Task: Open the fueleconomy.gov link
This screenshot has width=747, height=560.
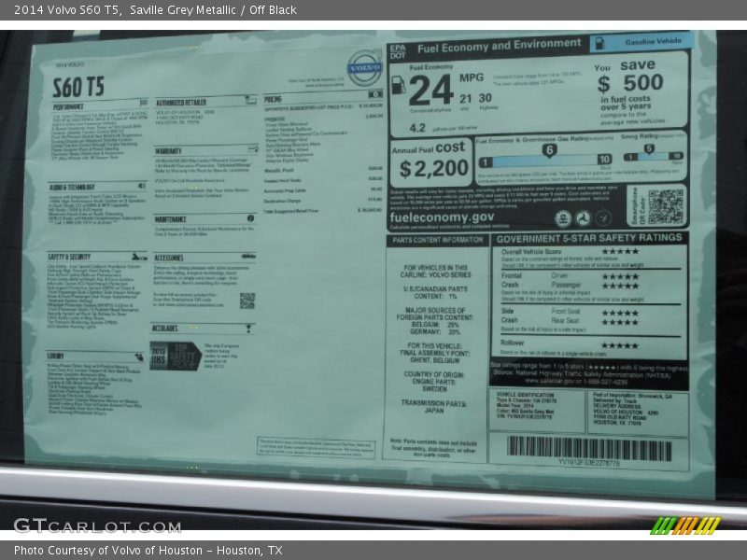Action: click(x=442, y=217)
